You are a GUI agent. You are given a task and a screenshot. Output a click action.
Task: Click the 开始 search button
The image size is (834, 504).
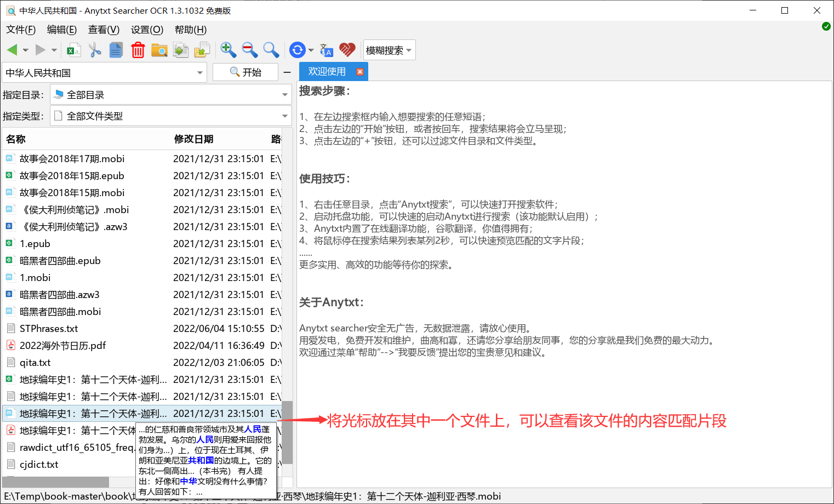click(245, 72)
